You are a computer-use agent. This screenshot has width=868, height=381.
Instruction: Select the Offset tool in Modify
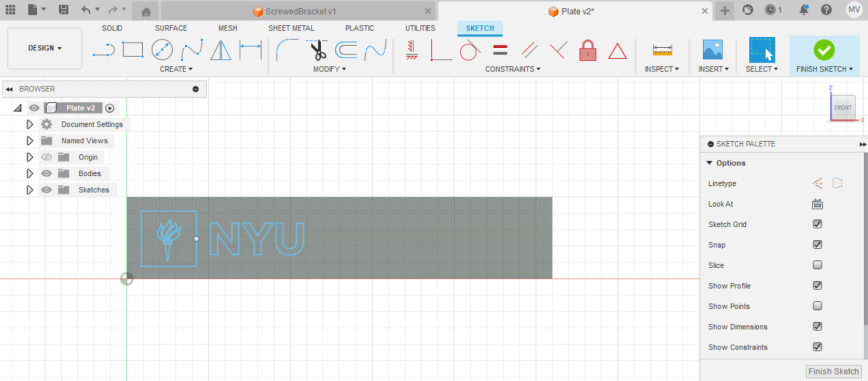coord(346,50)
